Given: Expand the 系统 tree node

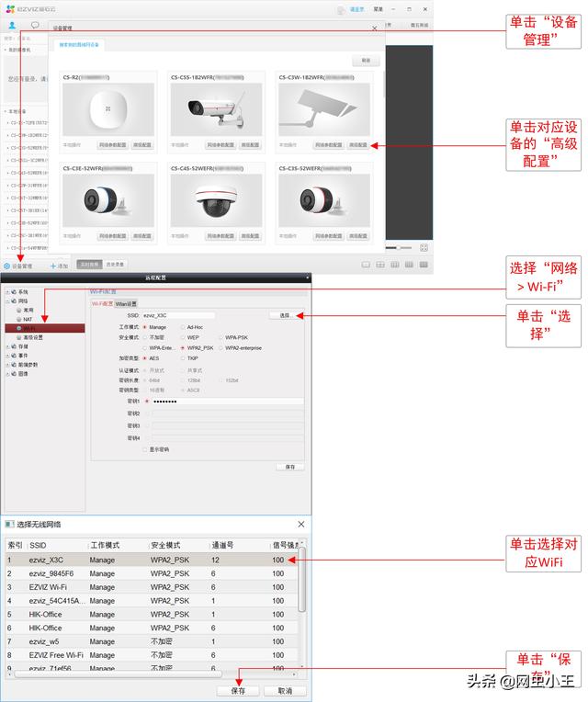Looking at the screenshot, I should (7, 292).
